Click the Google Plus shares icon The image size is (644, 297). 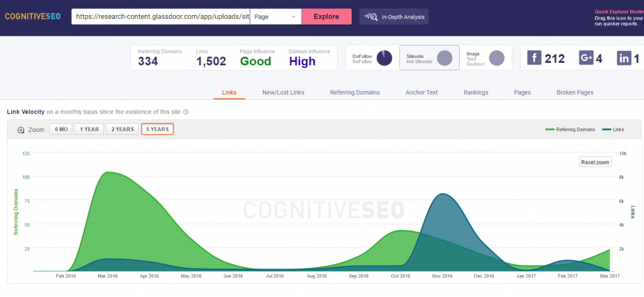[586, 58]
